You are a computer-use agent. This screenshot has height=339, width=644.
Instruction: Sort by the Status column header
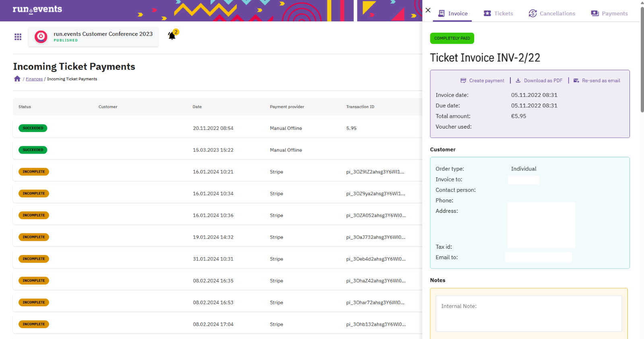pyautogui.click(x=25, y=107)
